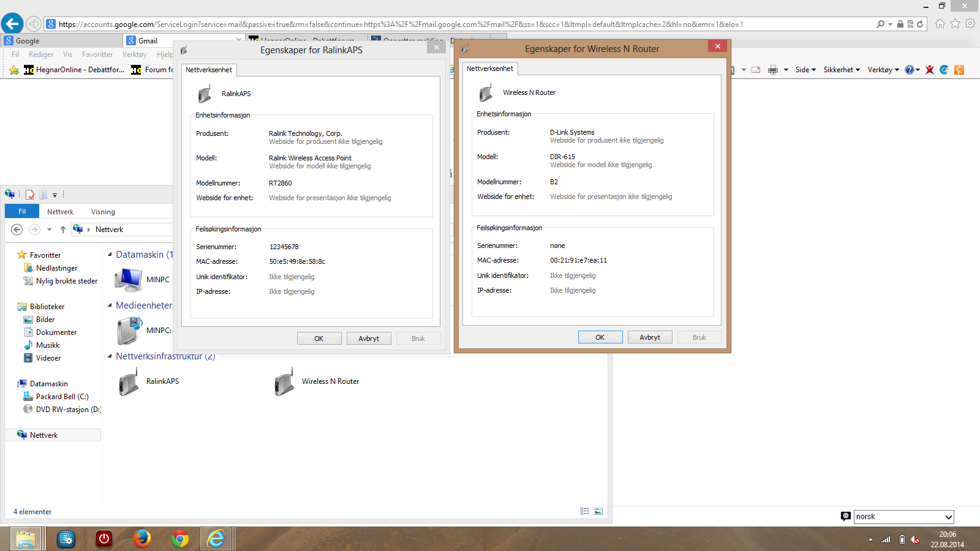This screenshot has width=980, height=551.
Task: Open the Explorer recent locations dropdown arrow
Action: click(49, 230)
